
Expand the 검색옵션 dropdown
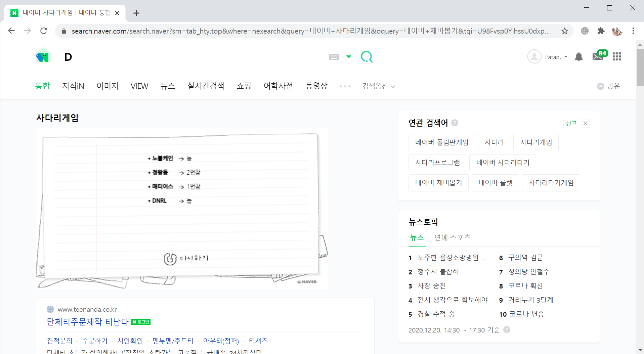[x=379, y=86]
